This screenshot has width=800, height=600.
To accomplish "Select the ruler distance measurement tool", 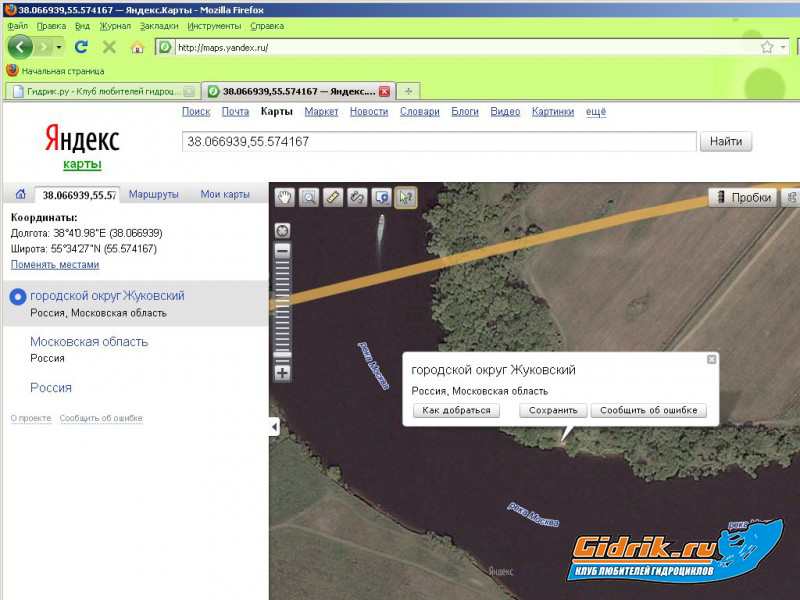I will coord(333,197).
